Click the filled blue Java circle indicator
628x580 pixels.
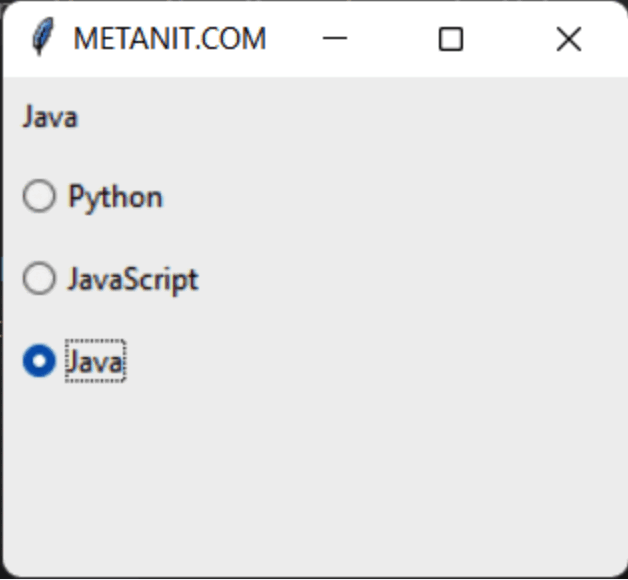[x=39, y=360]
